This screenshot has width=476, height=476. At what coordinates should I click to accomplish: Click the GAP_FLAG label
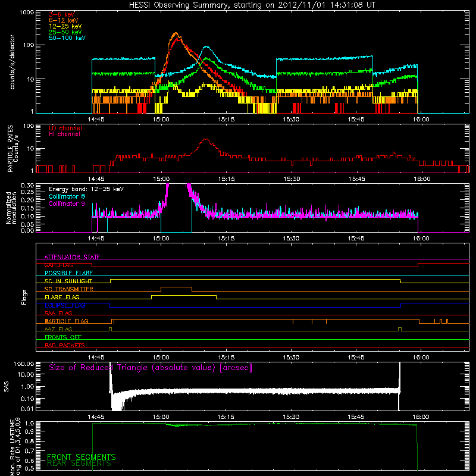pyautogui.click(x=58, y=265)
